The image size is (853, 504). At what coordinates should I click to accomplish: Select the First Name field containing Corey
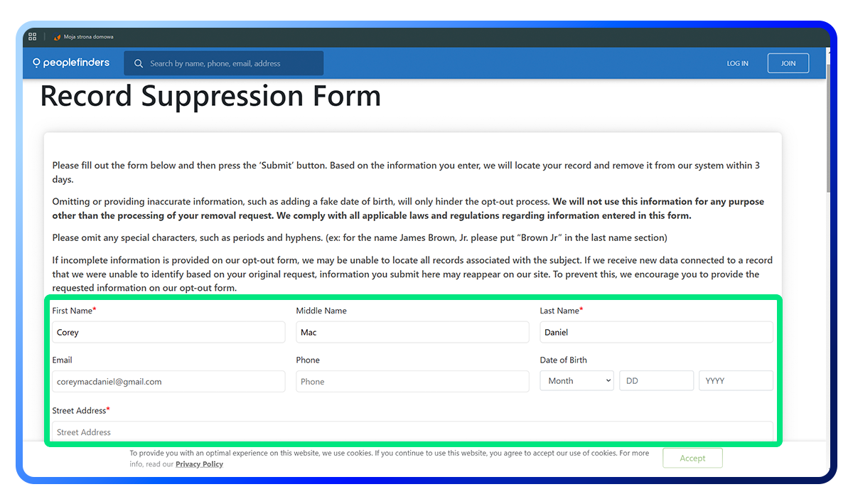[x=168, y=332]
